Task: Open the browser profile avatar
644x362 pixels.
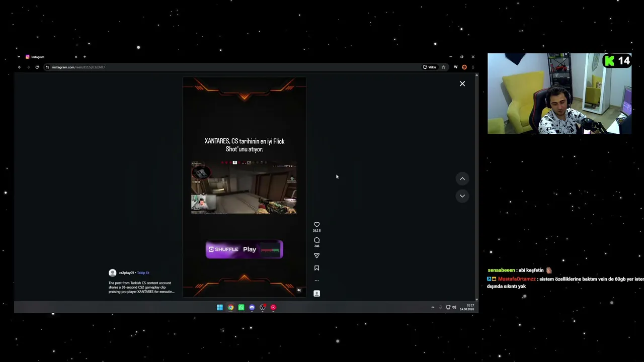Action: (464, 67)
